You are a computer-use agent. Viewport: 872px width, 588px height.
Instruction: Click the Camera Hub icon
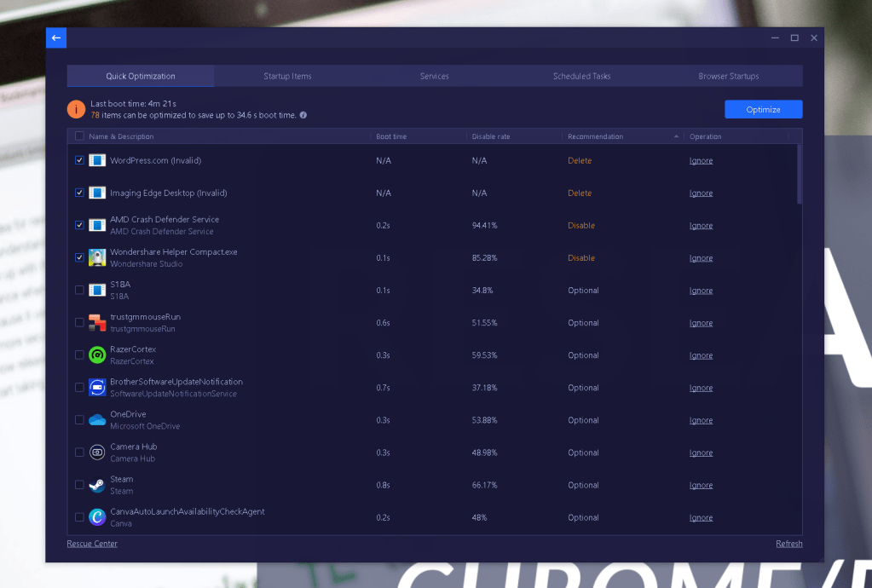click(x=97, y=453)
